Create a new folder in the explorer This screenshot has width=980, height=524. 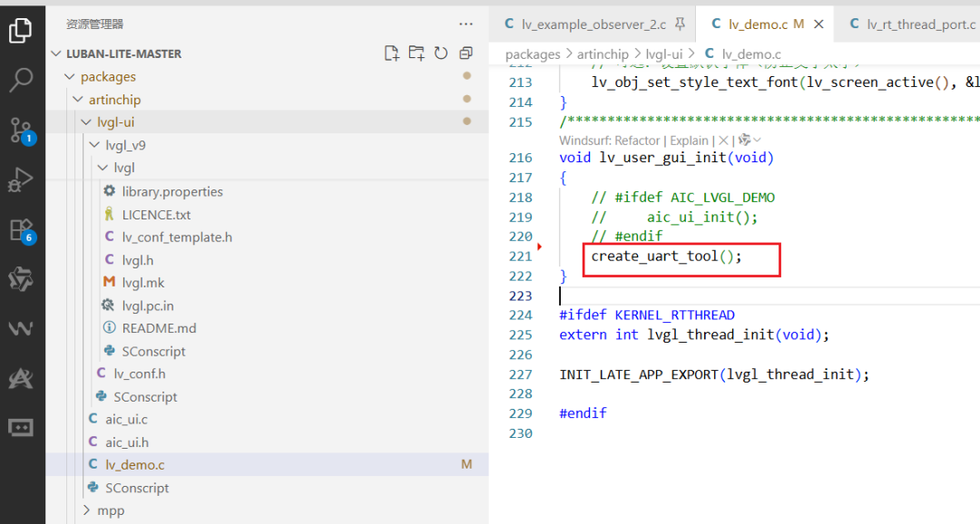416,53
